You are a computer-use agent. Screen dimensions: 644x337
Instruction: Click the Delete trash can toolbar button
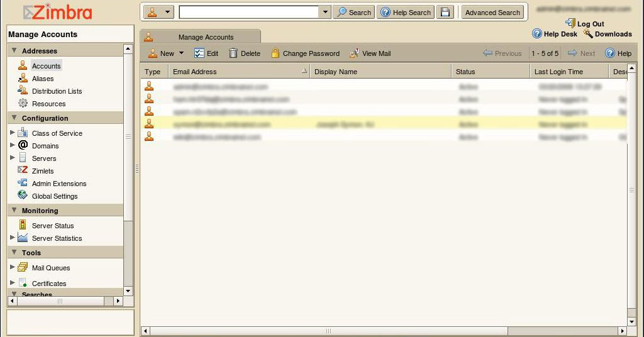[245, 53]
